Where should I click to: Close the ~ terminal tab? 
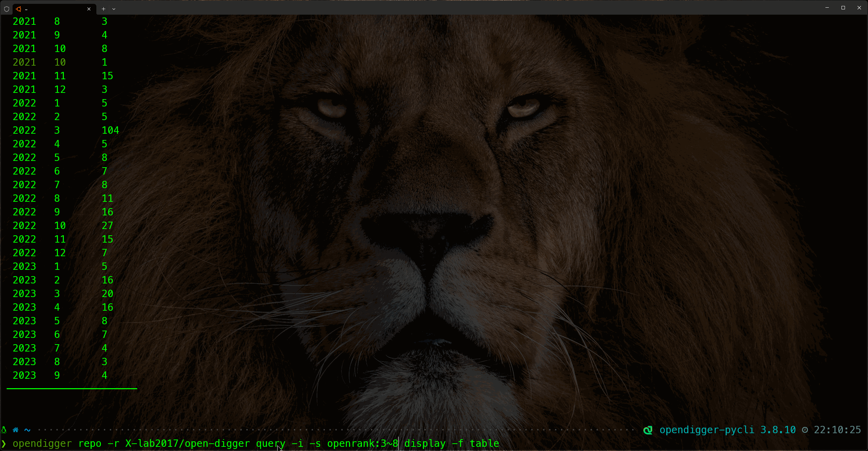(89, 9)
